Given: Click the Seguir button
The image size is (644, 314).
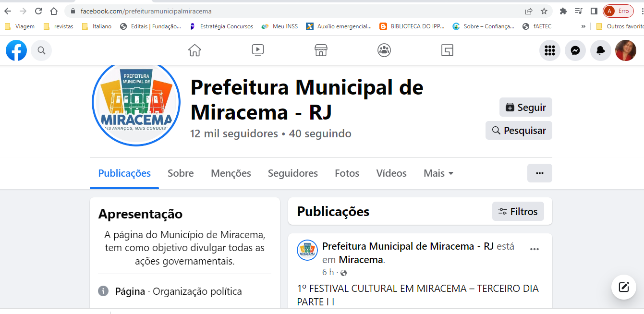Looking at the screenshot, I should click(x=526, y=107).
